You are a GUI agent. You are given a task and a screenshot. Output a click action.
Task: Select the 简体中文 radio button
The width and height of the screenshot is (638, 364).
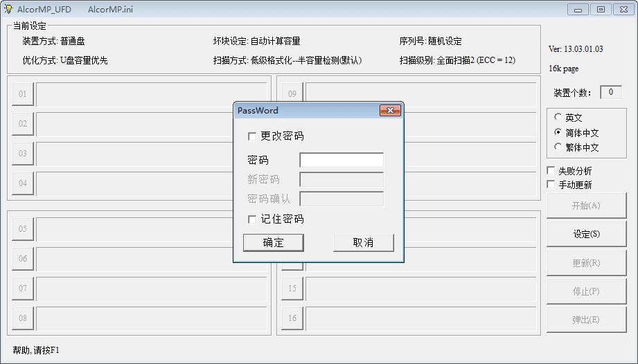tap(558, 132)
